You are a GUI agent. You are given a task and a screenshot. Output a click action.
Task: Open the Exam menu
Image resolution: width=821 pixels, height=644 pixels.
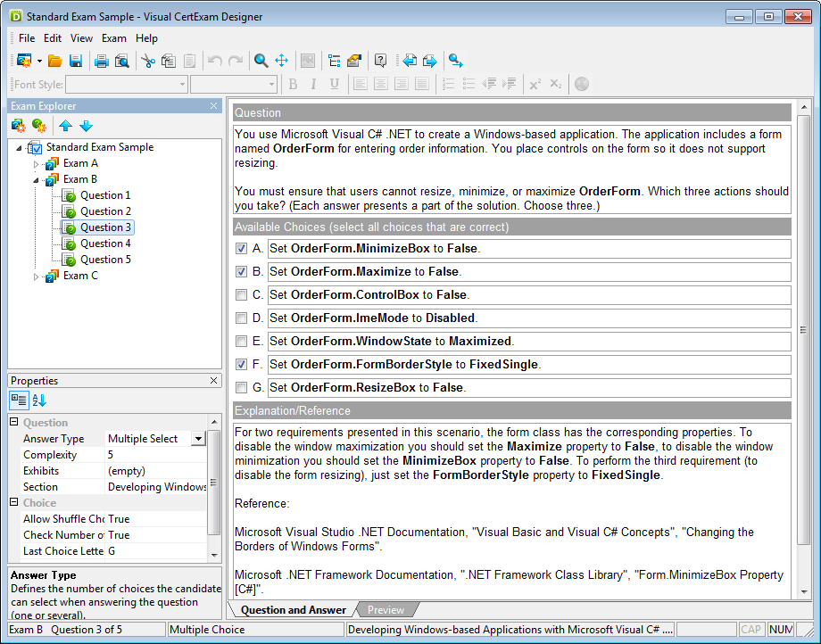tap(113, 38)
